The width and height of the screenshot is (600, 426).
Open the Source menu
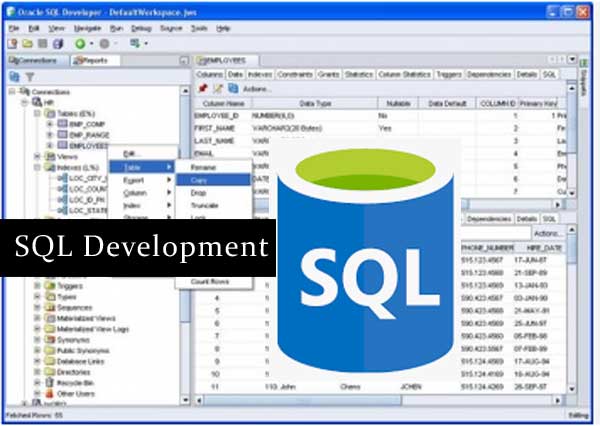(171, 28)
